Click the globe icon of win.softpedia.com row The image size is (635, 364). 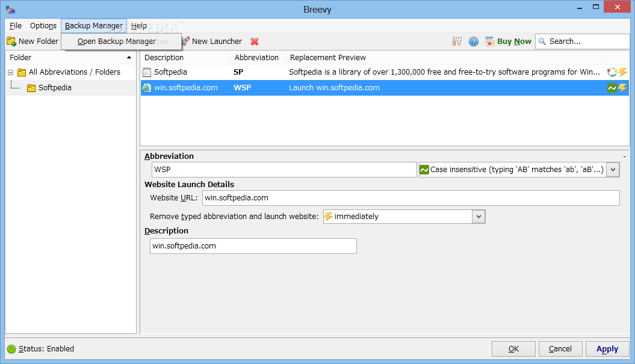147,88
